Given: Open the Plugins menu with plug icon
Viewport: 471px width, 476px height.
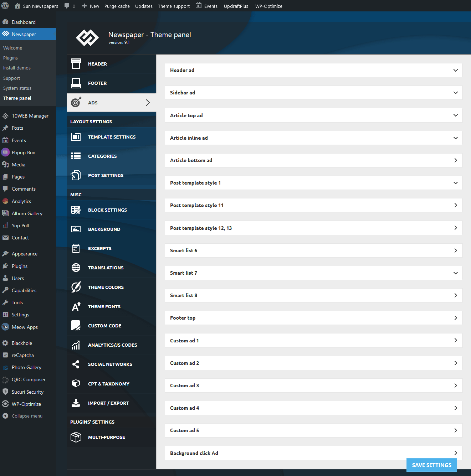Looking at the screenshot, I should coord(28,266).
